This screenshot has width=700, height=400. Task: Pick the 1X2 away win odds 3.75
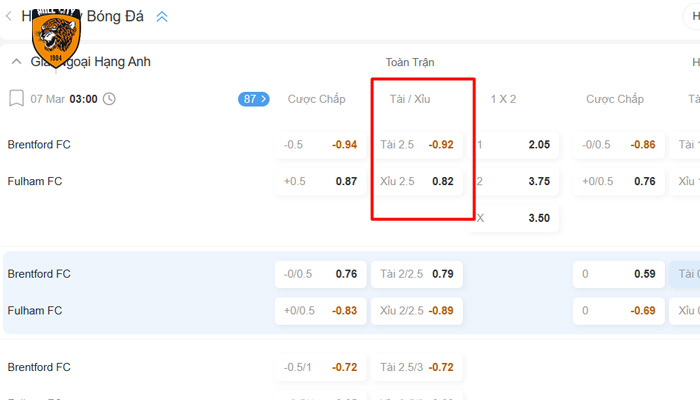point(514,181)
